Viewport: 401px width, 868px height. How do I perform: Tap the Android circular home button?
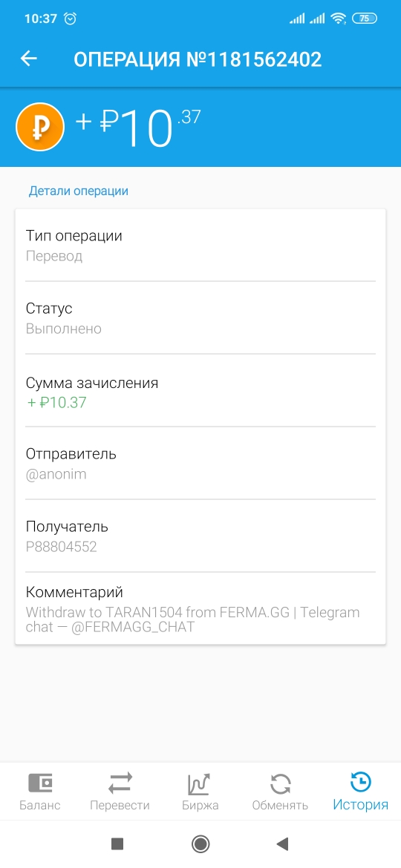[x=200, y=844]
